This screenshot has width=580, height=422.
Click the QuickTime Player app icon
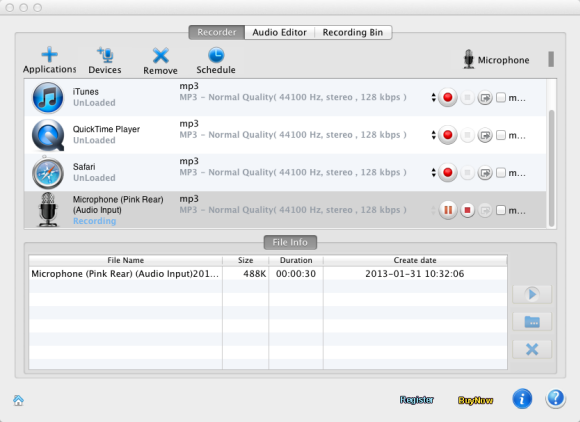click(x=48, y=135)
